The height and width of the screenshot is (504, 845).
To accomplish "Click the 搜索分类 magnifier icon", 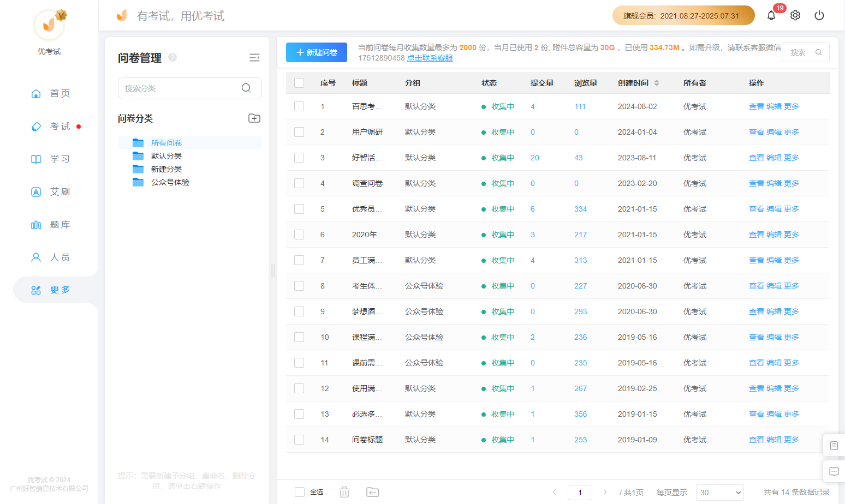I will click(x=246, y=88).
